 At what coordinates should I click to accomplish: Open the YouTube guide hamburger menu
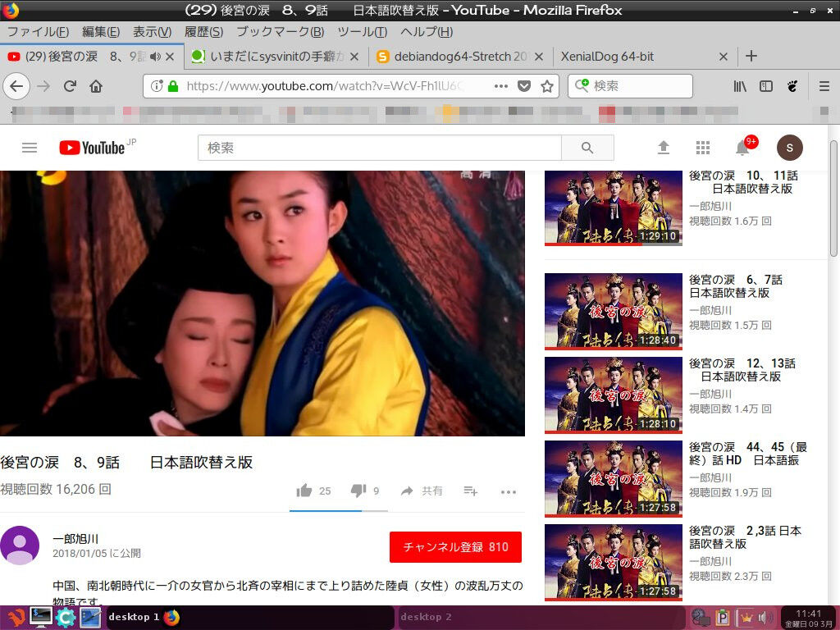point(30,148)
